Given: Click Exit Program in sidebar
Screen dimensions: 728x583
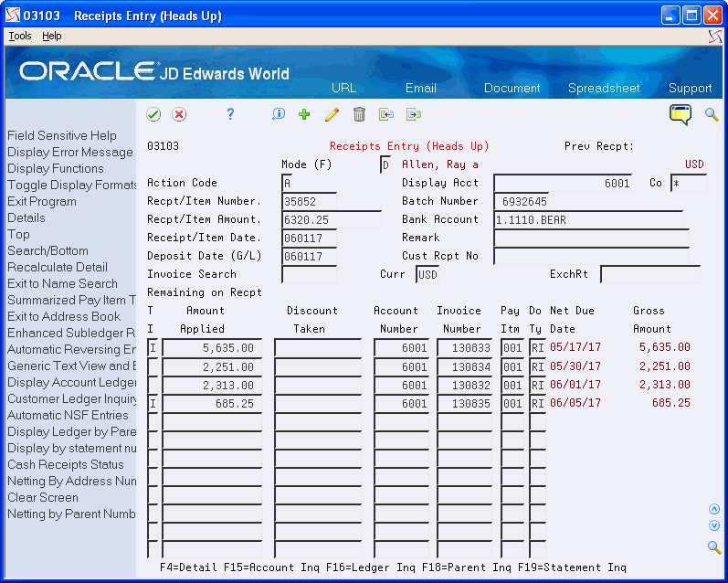Looking at the screenshot, I should [x=42, y=201].
